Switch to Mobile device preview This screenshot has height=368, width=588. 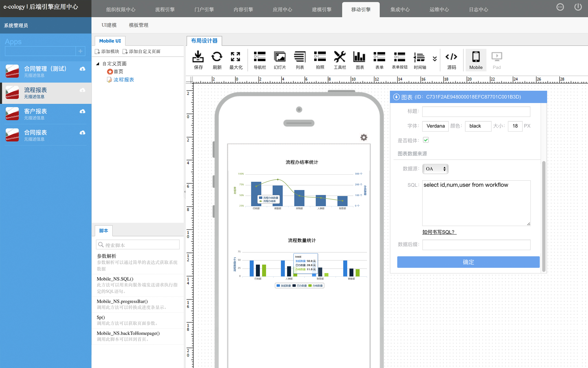[x=476, y=60]
